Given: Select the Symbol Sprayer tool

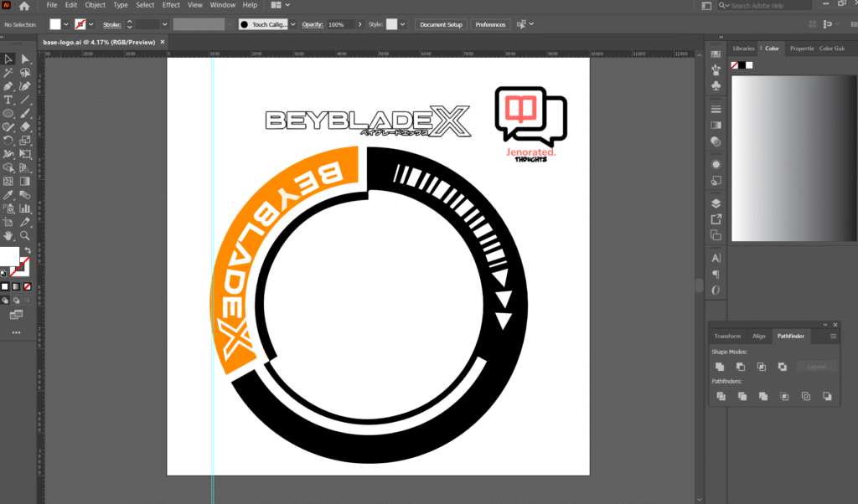Looking at the screenshot, I should tap(8, 208).
